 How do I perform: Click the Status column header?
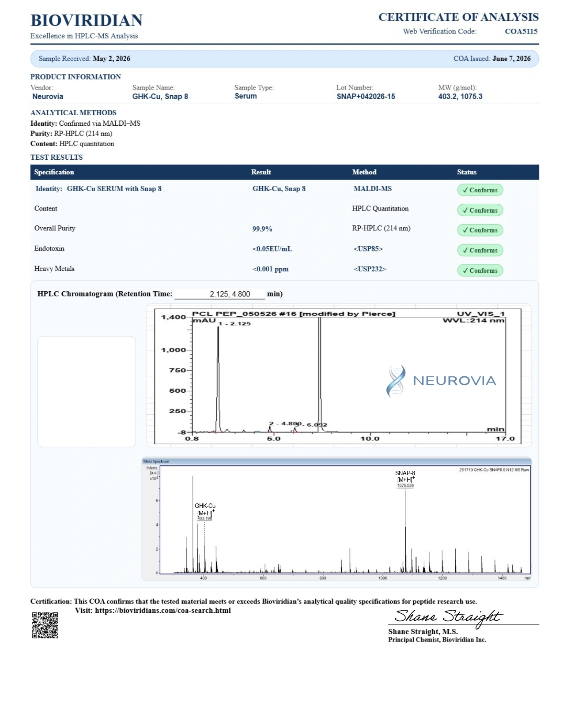click(467, 172)
